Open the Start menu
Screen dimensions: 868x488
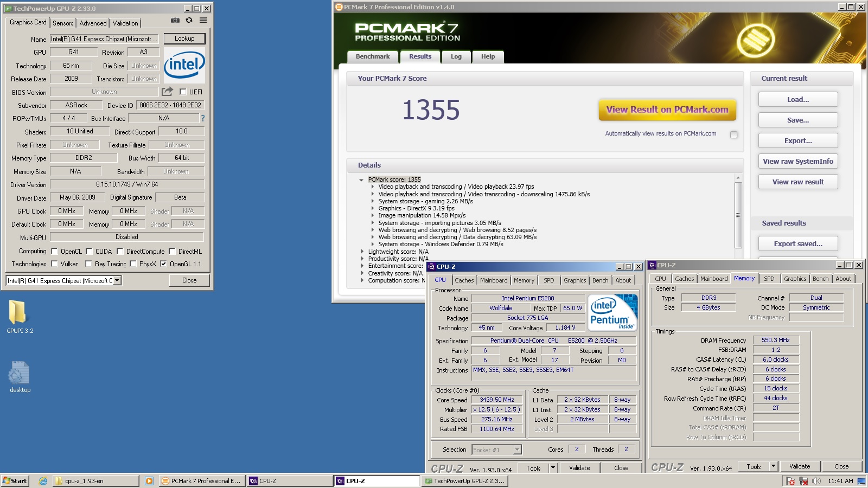click(x=15, y=481)
